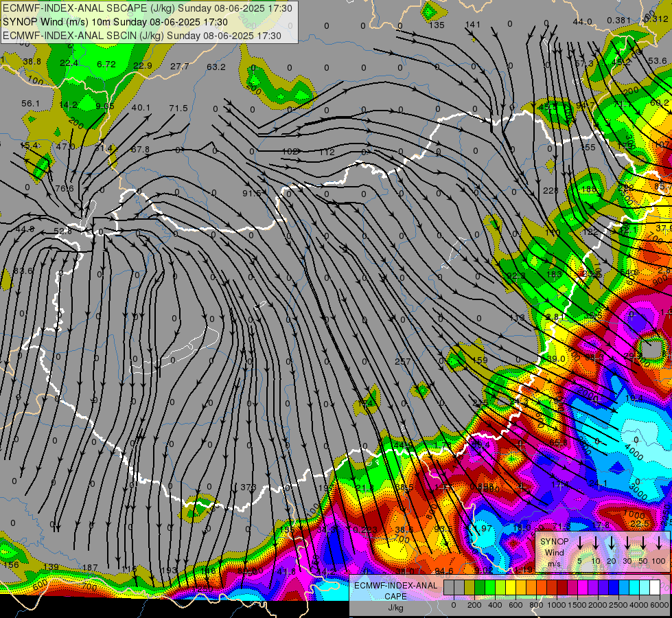Click the 135 value at top of map
672x618 pixels.
[x=437, y=25]
